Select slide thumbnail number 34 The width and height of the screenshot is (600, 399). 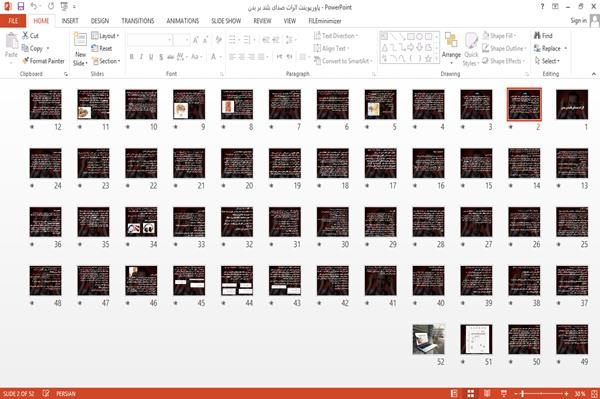141,222
